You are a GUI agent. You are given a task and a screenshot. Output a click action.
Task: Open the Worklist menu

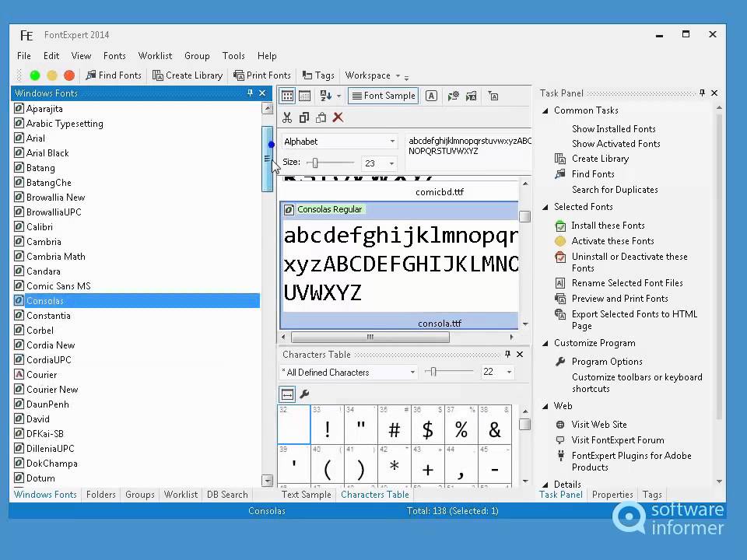[x=155, y=56]
